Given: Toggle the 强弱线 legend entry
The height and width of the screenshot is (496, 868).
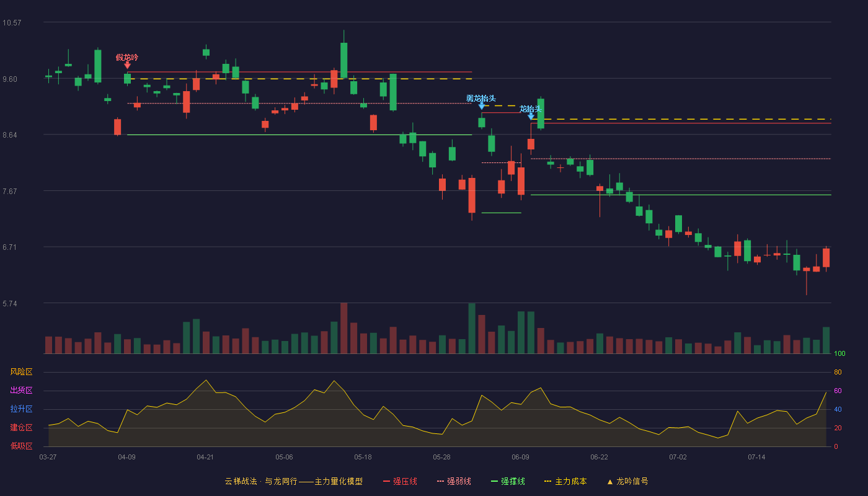Looking at the screenshot, I should [454, 481].
